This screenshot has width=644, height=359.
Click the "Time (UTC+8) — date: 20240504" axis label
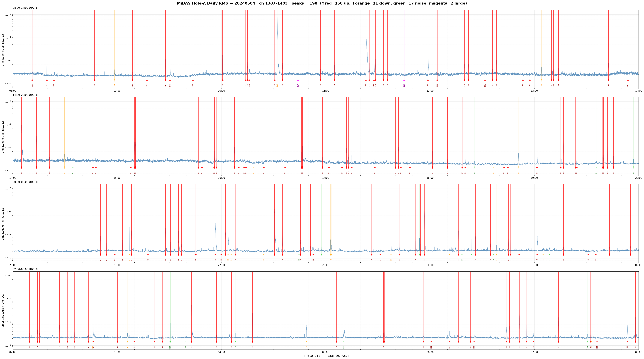(326, 356)
